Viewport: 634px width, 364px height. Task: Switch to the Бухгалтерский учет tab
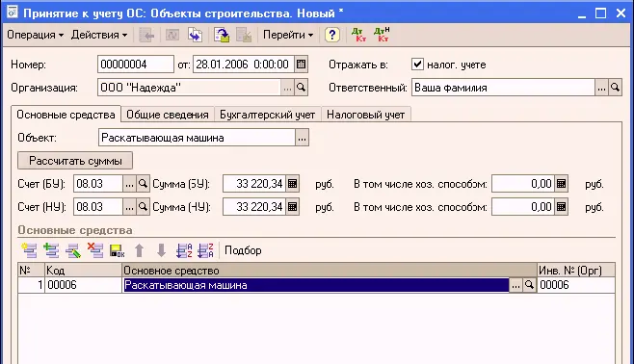(x=267, y=115)
